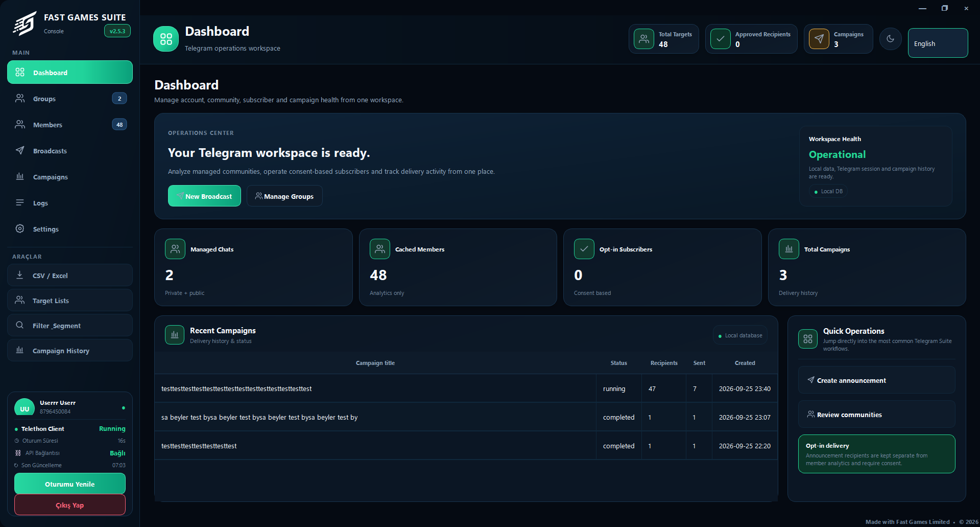Click the Logs lines icon in sidebar
The image size is (980, 527).
click(20, 202)
